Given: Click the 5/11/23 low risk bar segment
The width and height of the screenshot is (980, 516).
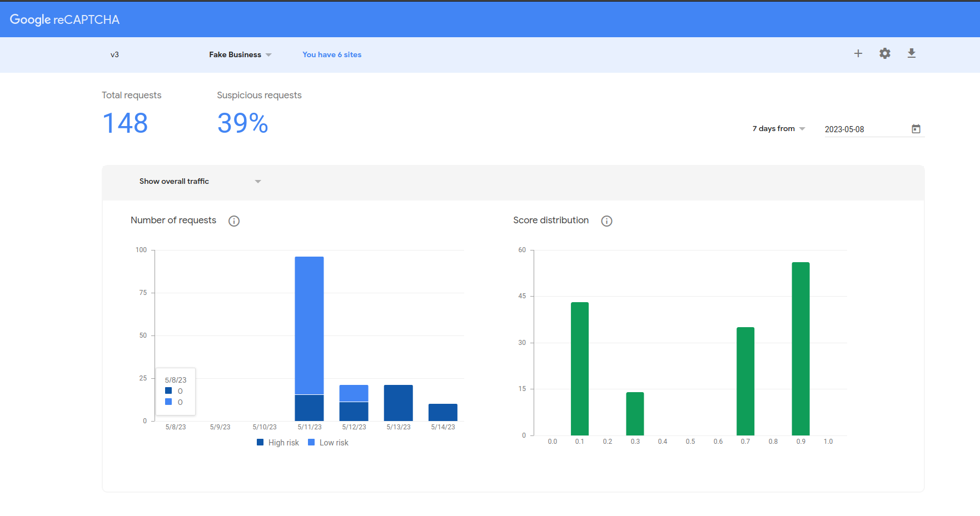Looking at the screenshot, I should 309,325.
